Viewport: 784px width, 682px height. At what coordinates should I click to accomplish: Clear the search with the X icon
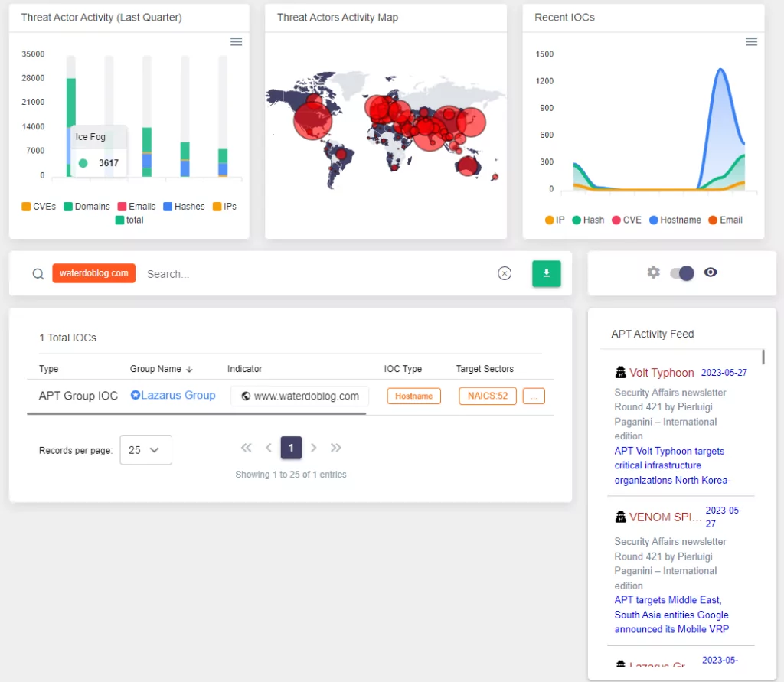[x=505, y=273]
